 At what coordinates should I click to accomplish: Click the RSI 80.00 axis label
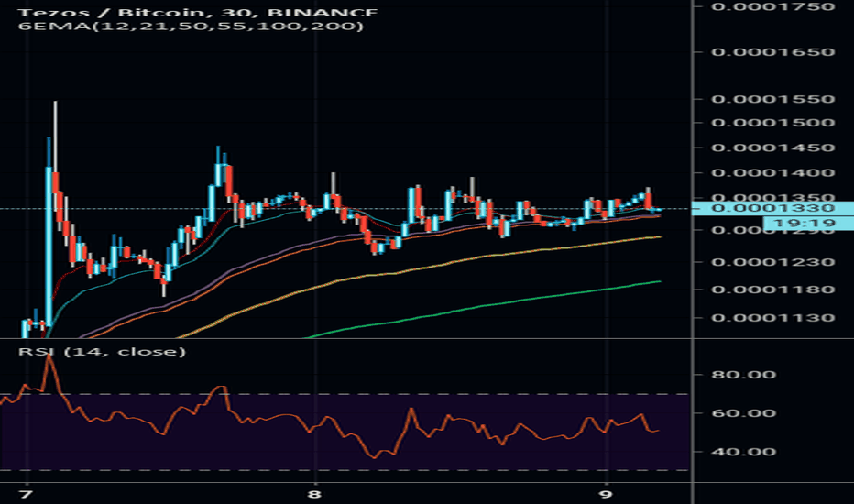743,374
